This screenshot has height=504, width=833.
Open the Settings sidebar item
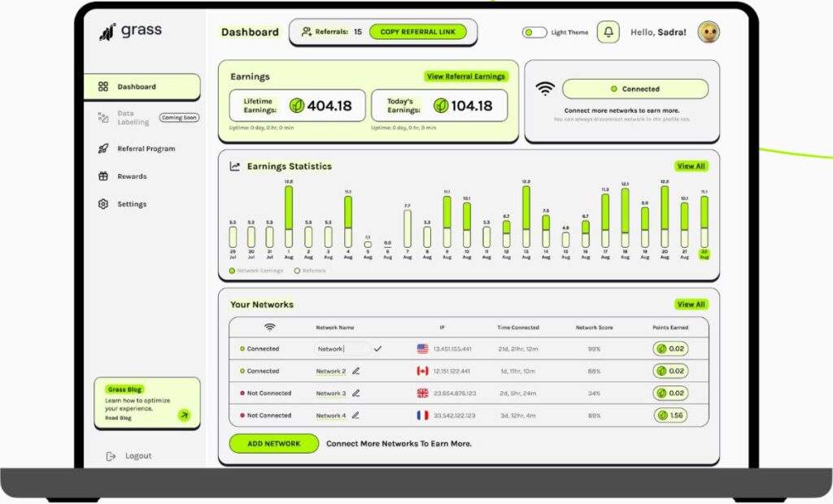coord(123,204)
